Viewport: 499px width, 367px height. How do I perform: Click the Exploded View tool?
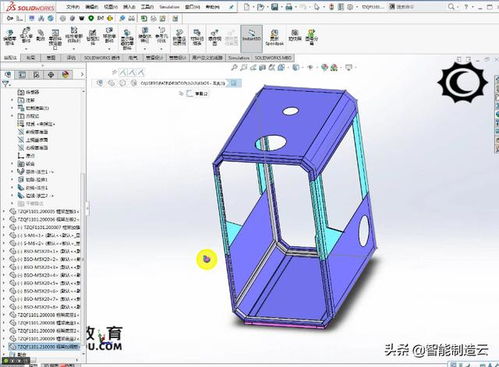[x=214, y=37]
